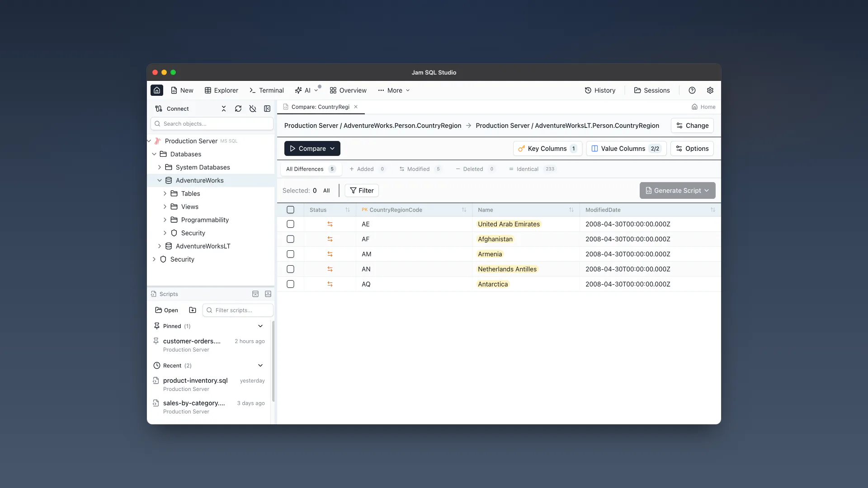
Task: Click the new folder icon in Scripts
Action: (x=193, y=310)
